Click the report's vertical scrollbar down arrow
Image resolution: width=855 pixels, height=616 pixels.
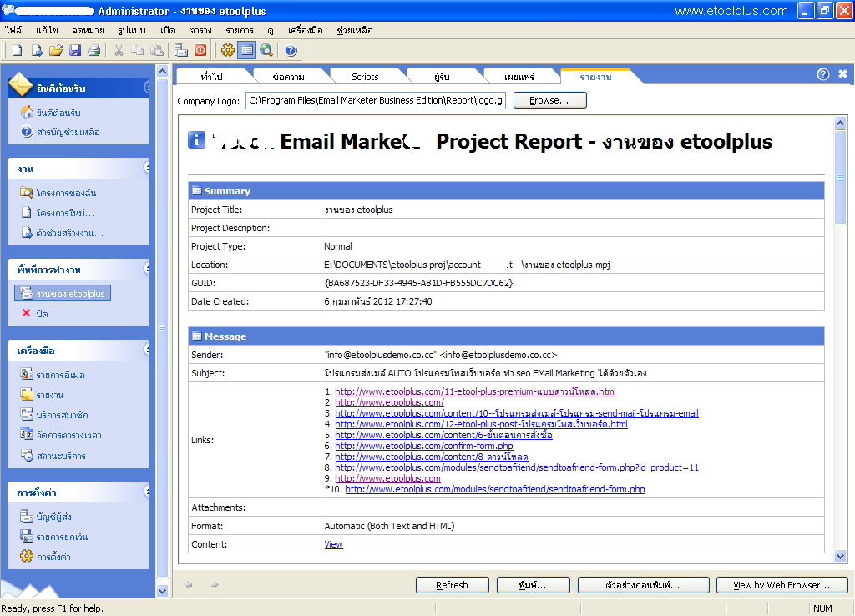coord(841,556)
